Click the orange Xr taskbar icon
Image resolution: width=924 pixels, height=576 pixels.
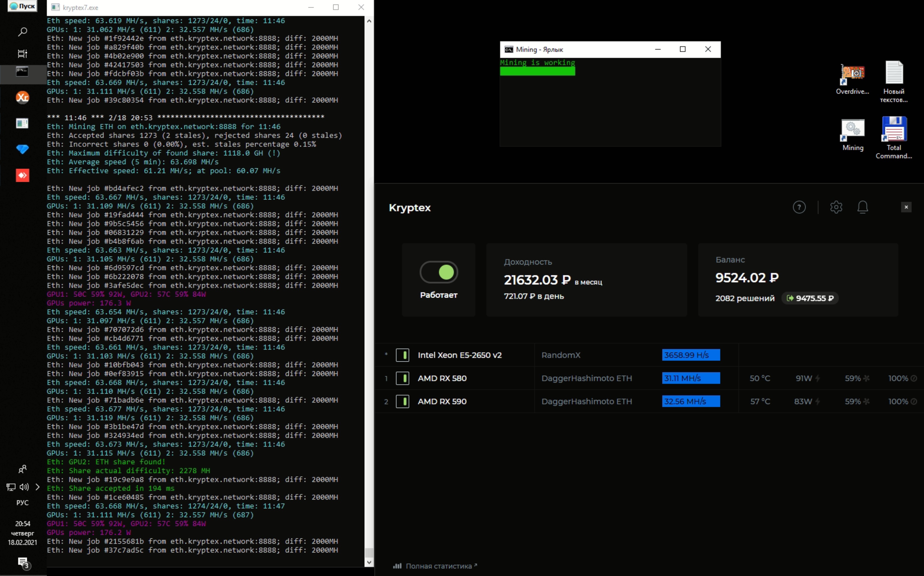click(x=22, y=98)
